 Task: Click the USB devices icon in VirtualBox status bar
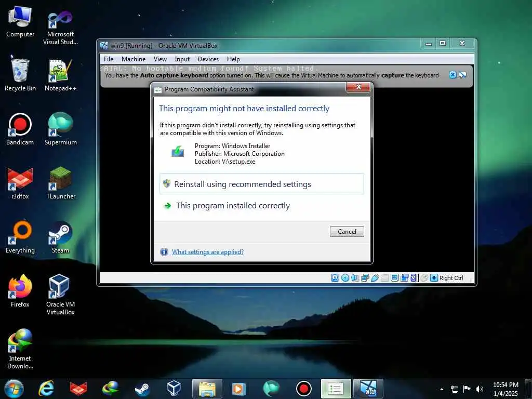375,278
